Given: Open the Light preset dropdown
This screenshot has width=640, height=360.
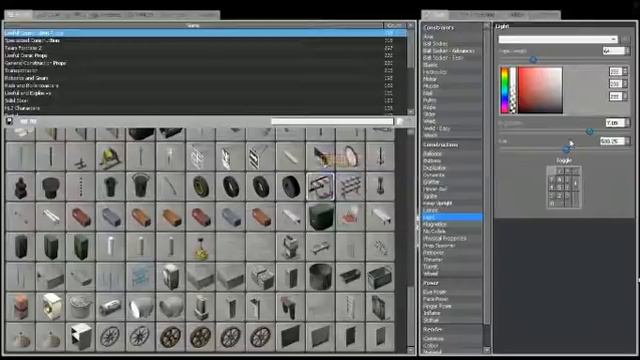Looking at the screenshot, I should coord(558,39).
